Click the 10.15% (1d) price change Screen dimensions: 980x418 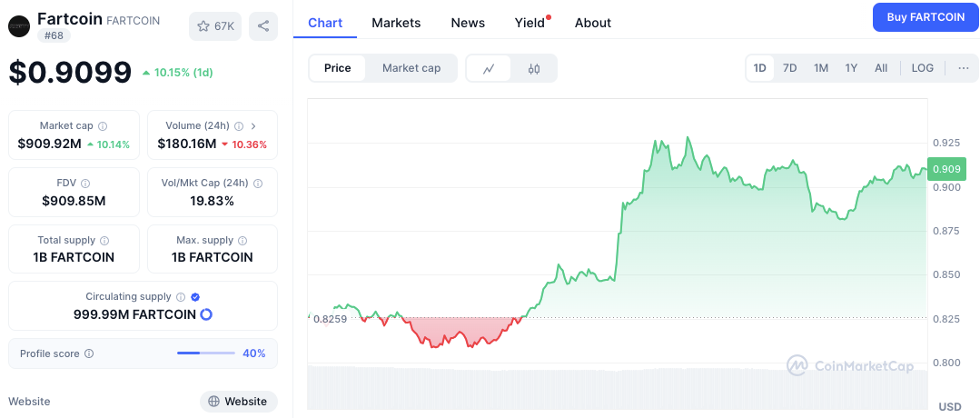click(x=178, y=73)
